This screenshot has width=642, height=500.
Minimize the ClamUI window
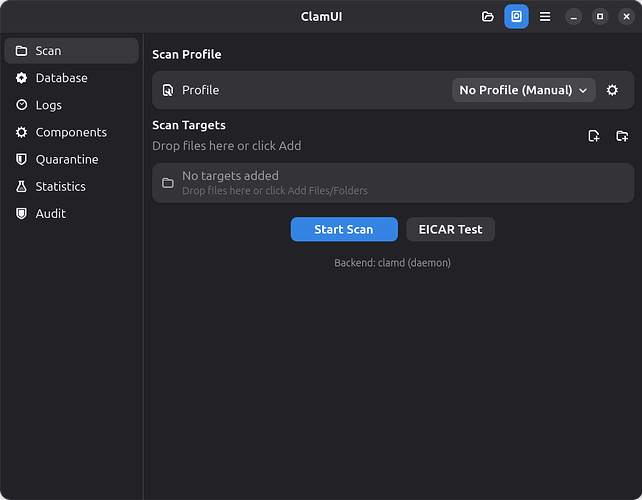574,17
